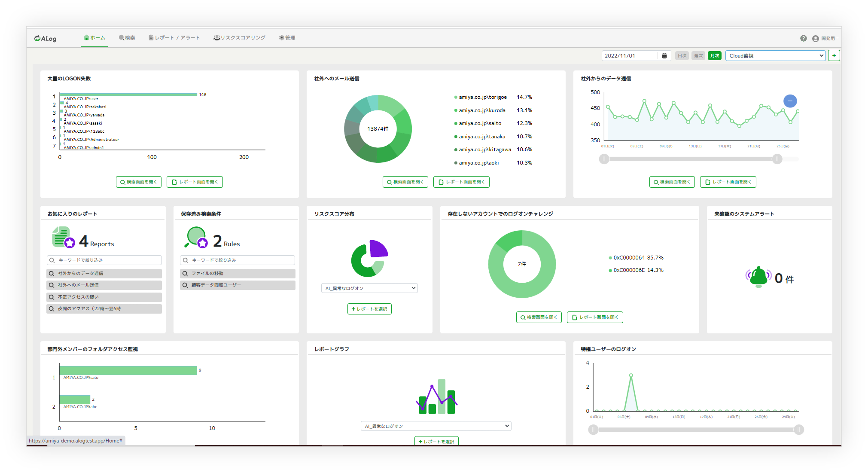Click the blue minus circle on line chart

click(x=790, y=101)
